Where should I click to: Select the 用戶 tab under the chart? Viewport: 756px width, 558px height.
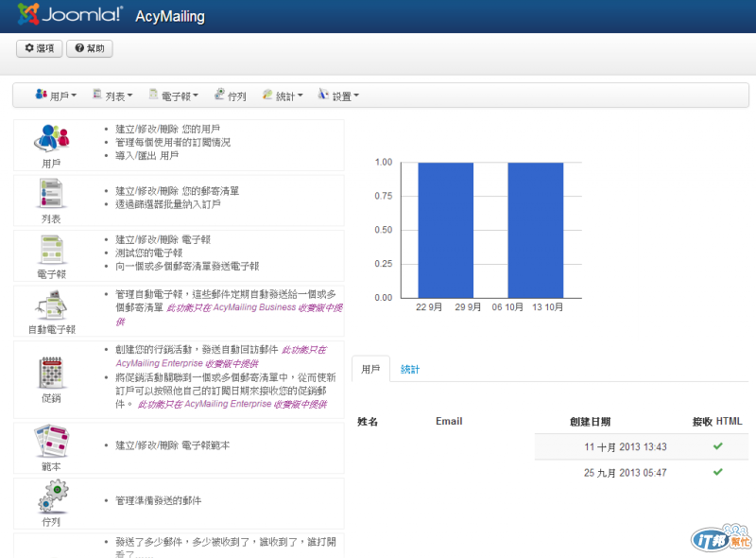tap(370, 369)
